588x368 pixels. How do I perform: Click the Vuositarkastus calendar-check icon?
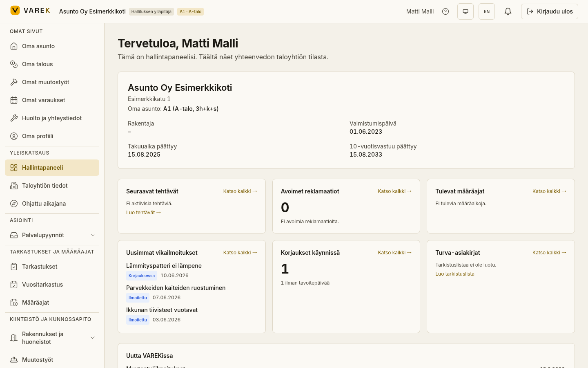(14, 285)
